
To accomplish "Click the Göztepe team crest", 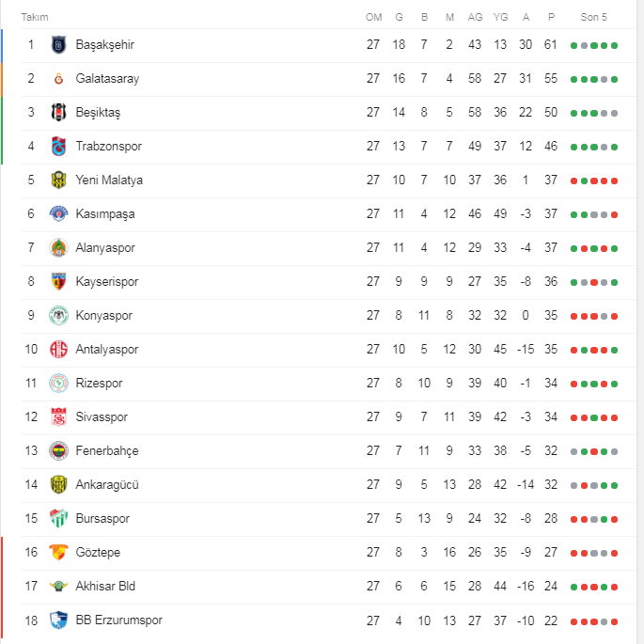I will click(x=59, y=553).
